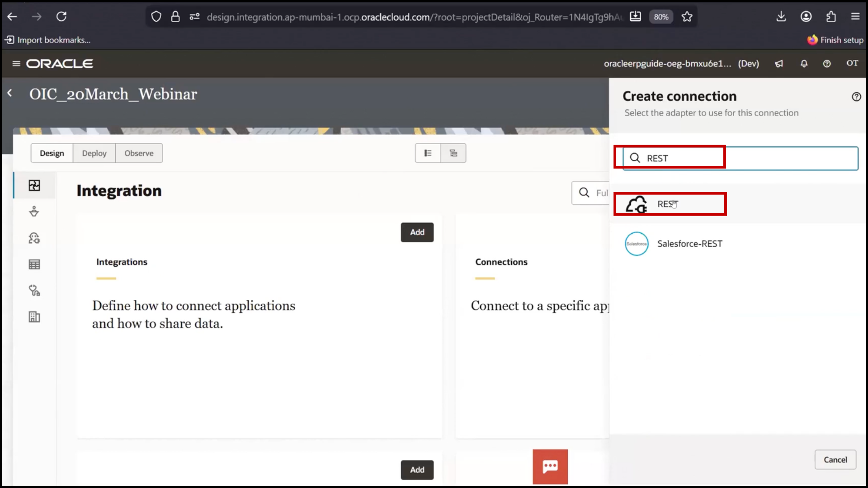This screenshot has width=868, height=488.
Task: Open the announcements megaphone icon
Action: pyautogui.click(x=779, y=64)
